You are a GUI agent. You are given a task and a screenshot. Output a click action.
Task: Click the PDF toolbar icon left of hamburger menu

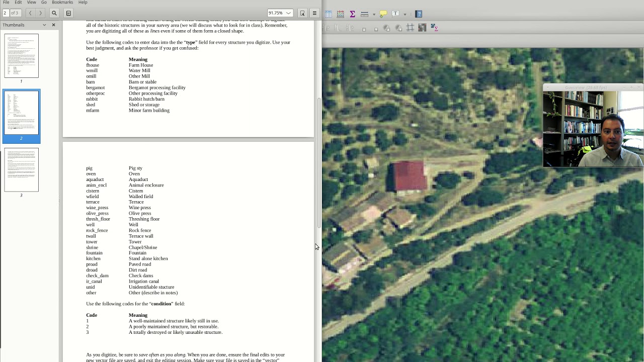pos(302,13)
